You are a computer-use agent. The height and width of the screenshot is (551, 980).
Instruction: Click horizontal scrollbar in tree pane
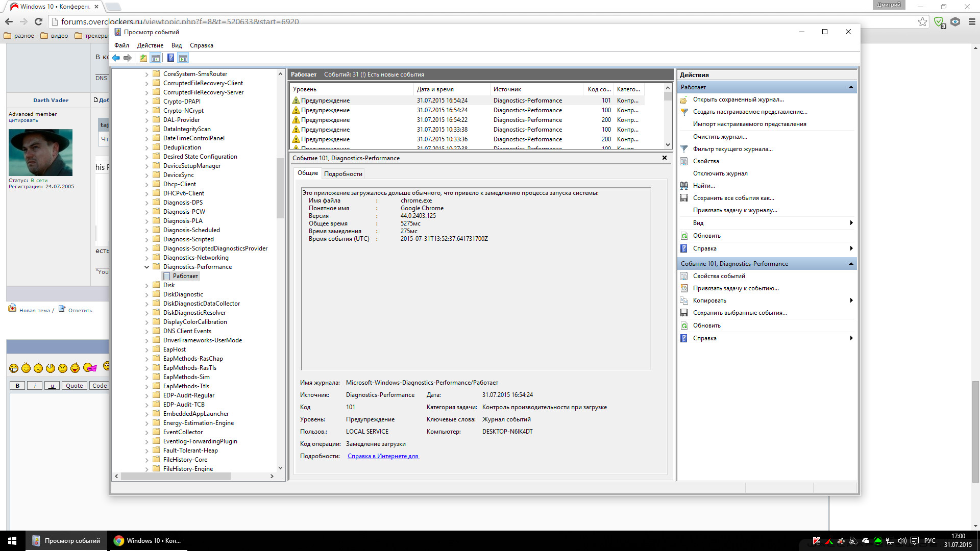pos(176,476)
